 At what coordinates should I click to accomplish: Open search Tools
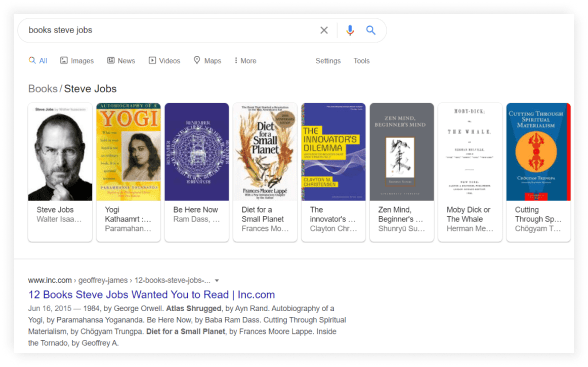[x=362, y=61]
